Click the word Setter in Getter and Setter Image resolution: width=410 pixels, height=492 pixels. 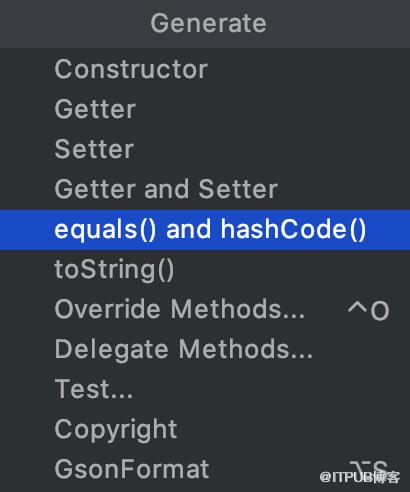point(238,189)
